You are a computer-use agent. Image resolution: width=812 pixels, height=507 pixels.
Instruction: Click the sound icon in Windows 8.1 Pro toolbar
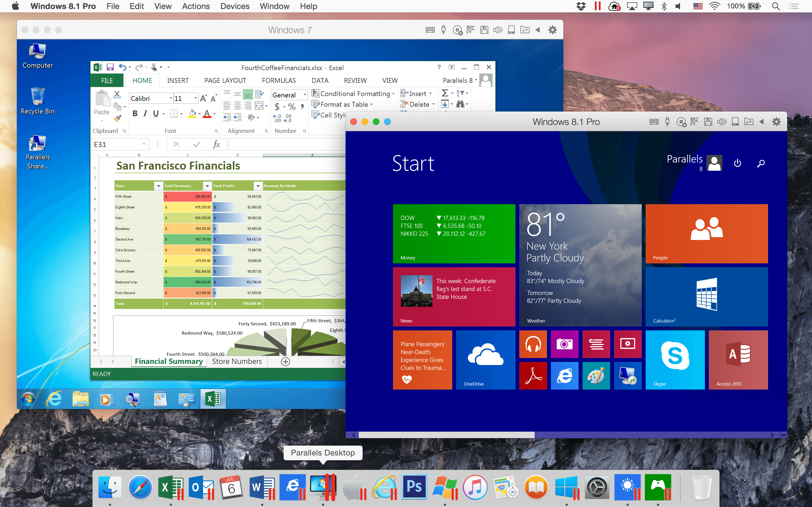[722, 121]
